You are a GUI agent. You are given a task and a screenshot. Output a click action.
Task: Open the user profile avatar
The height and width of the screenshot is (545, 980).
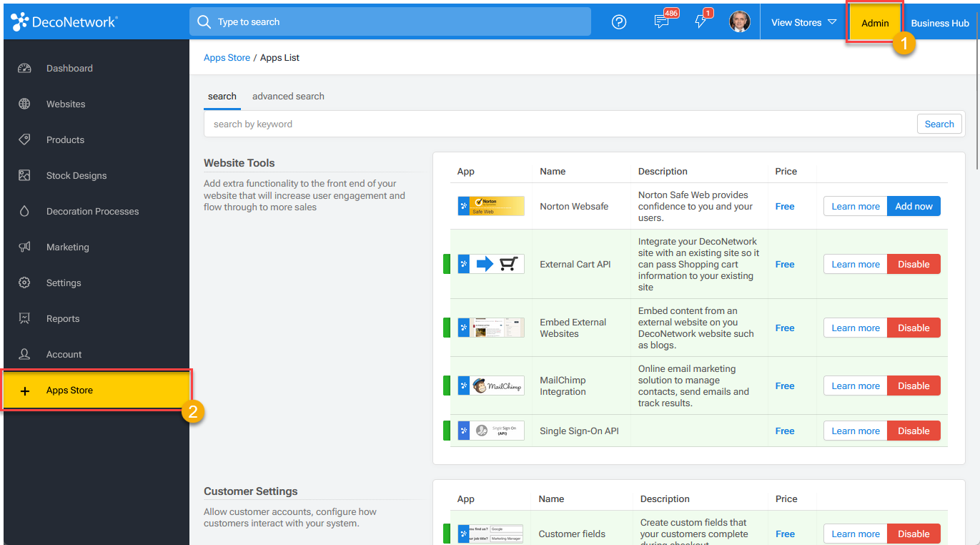pyautogui.click(x=739, y=22)
